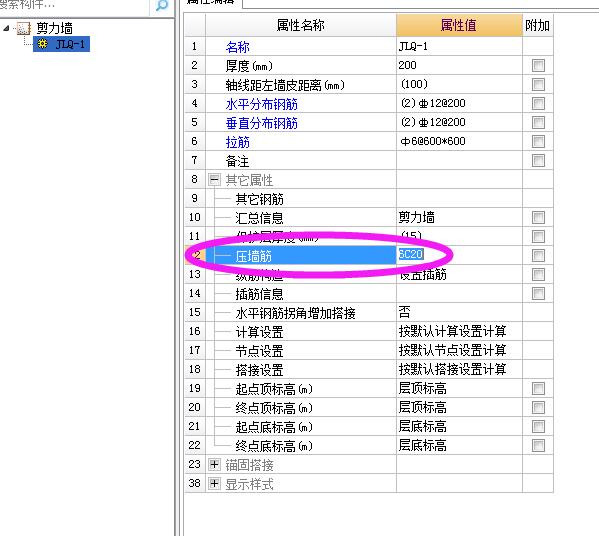The image size is (599, 536).
Task: Tick the 纵筋构造 row 附加 checkbox
Action: pyautogui.click(x=538, y=274)
